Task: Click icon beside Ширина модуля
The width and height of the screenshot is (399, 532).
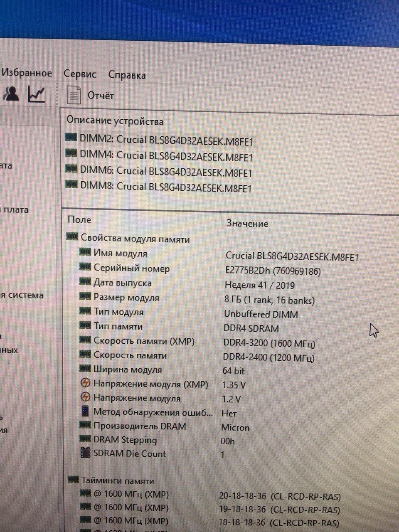Action: point(85,368)
